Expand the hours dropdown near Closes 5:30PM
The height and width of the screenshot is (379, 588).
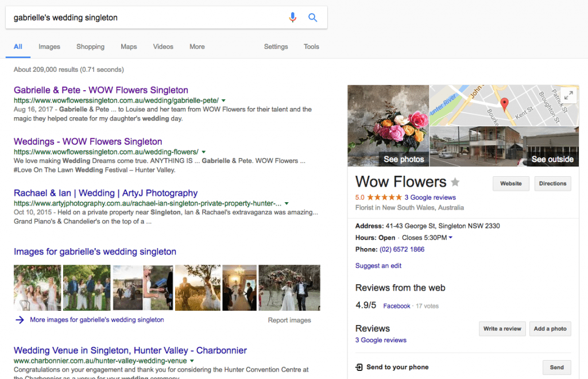tap(451, 238)
